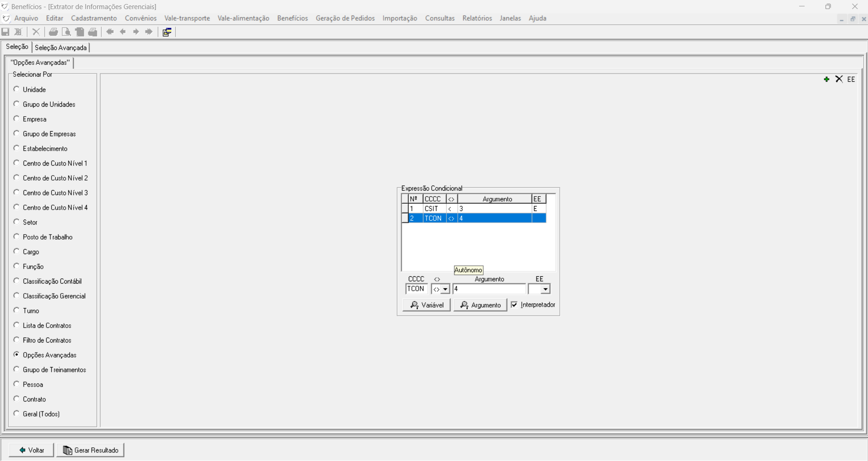Open the Geração de Pedidos menu
Image resolution: width=868 pixels, height=461 pixels.
pos(345,18)
